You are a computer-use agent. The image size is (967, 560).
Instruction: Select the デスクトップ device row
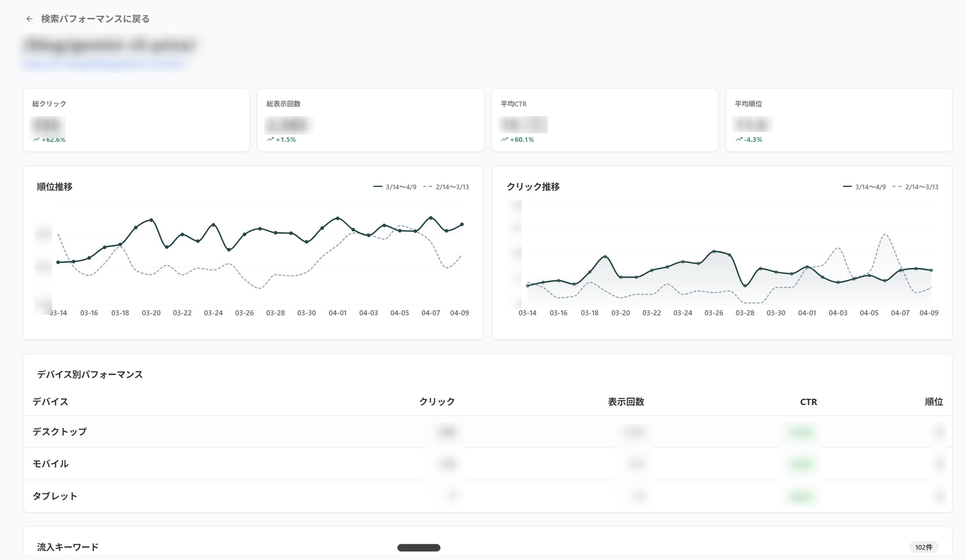pos(59,432)
